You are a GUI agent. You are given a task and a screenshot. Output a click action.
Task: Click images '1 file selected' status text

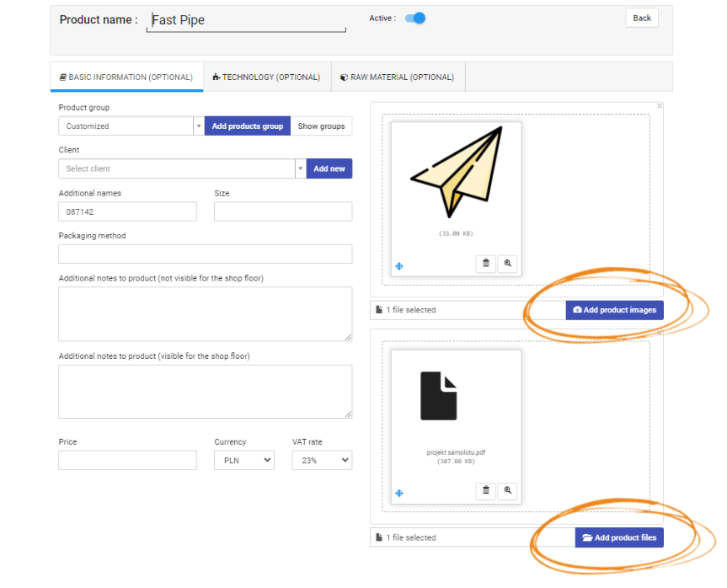coord(411,310)
